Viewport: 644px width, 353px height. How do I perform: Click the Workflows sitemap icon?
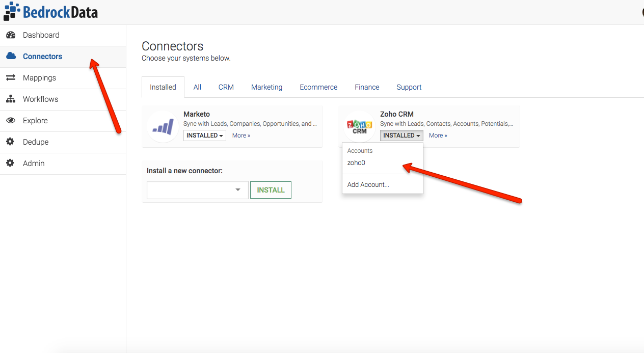(10, 99)
